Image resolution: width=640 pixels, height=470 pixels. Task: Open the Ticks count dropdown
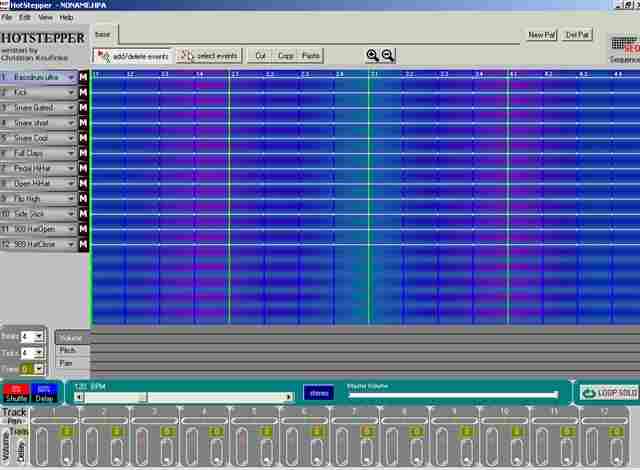[39, 353]
